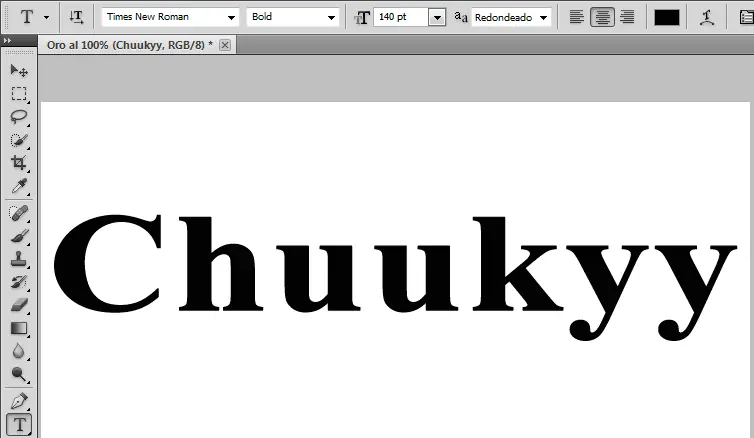Choose the Spot Healing Brush tool
This screenshot has width=754, height=438.
click(x=19, y=213)
